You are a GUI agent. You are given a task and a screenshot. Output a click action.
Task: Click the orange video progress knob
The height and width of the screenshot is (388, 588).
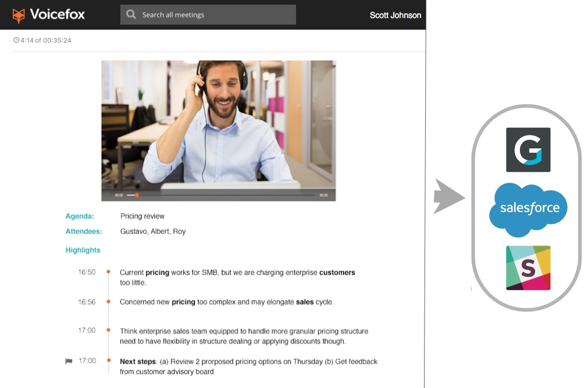coord(137,195)
